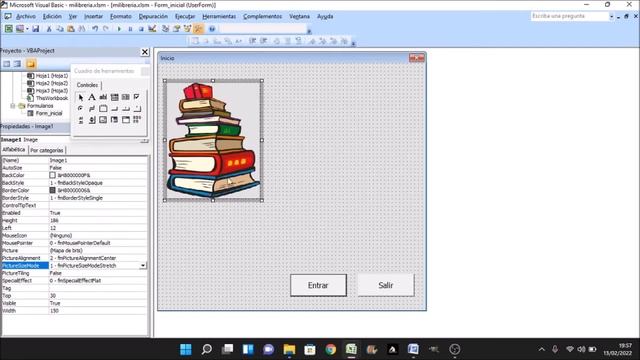Click View Code icon in the Project panel
Screen dimensions: 640x360
7,64
